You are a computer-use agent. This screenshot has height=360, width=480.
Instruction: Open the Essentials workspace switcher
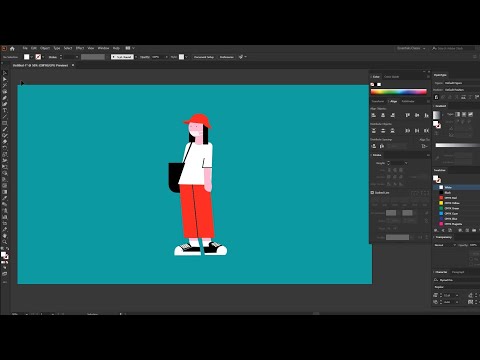[x=411, y=49]
